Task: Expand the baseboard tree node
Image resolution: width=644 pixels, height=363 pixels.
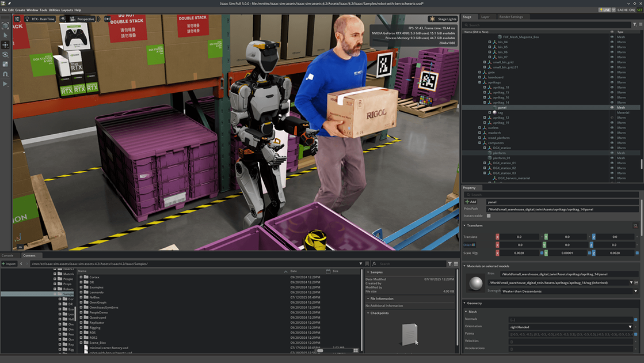Action: point(479,77)
